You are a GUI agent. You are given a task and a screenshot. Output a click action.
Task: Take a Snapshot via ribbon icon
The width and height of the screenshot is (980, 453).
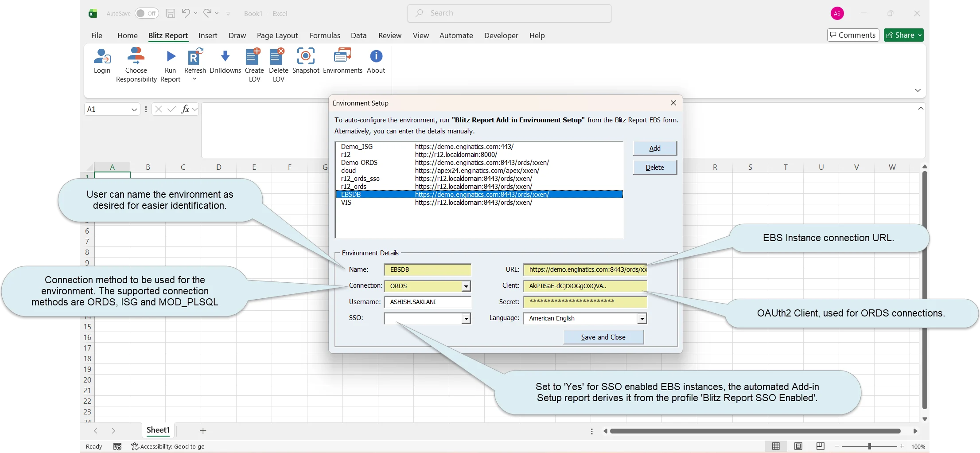306,56
